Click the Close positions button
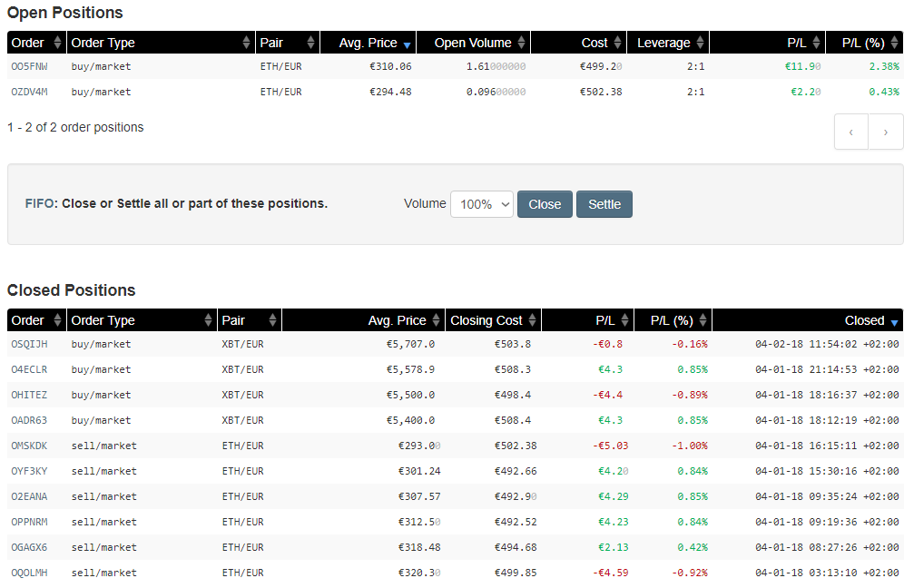904x588 pixels. coord(545,204)
